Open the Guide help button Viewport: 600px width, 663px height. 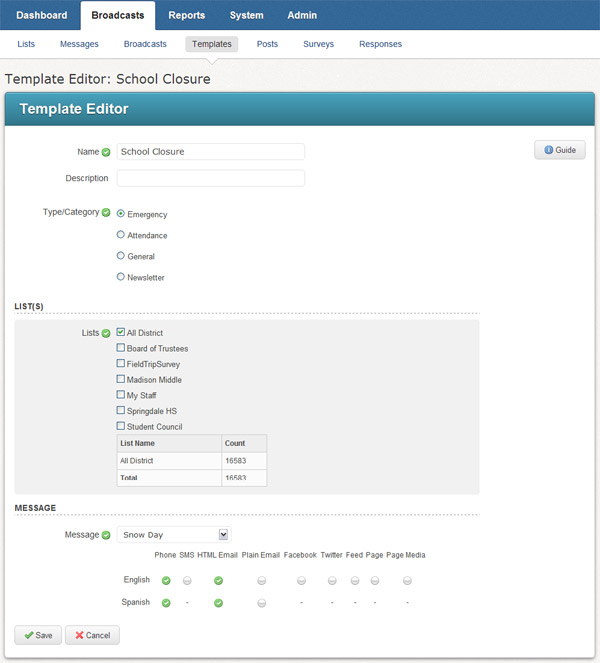click(x=560, y=150)
